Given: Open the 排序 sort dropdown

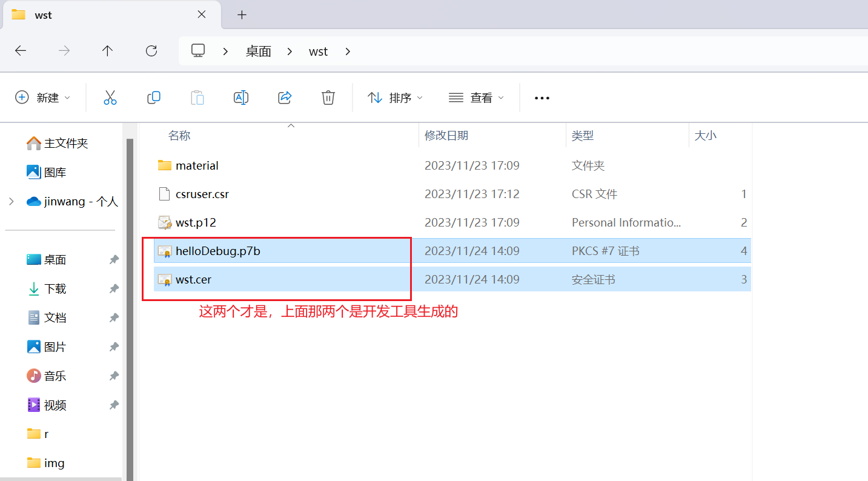Looking at the screenshot, I should [395, 98].
